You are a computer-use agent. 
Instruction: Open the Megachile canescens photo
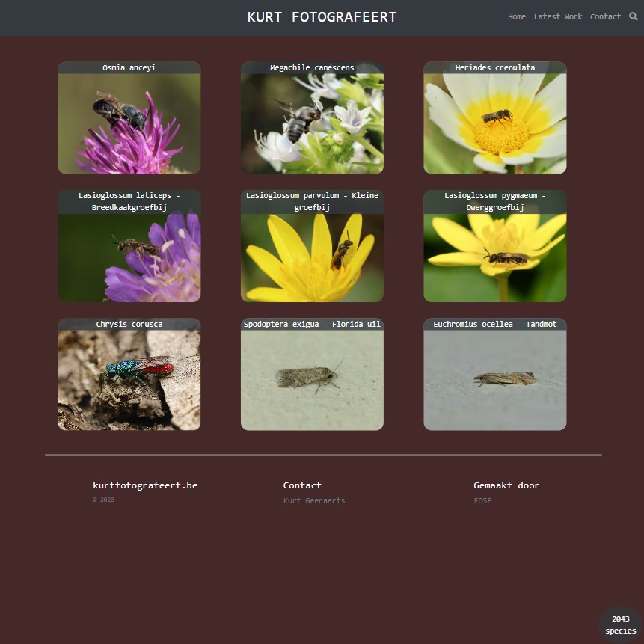coord(312,123)
